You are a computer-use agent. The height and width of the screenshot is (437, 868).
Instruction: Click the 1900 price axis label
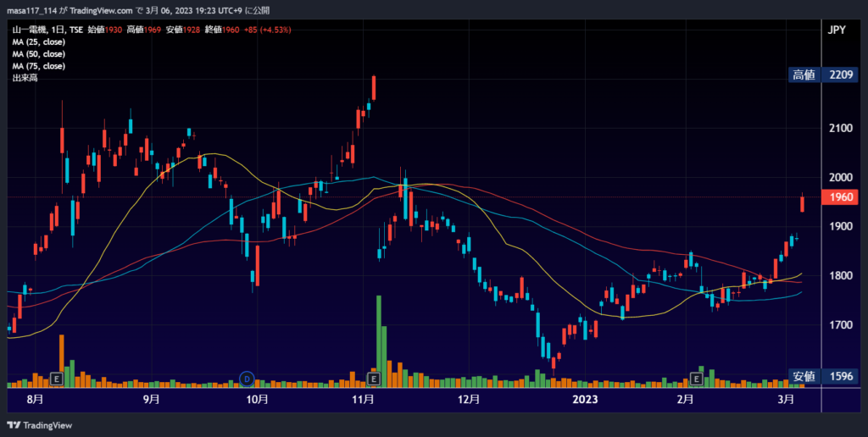coord(840,226)
